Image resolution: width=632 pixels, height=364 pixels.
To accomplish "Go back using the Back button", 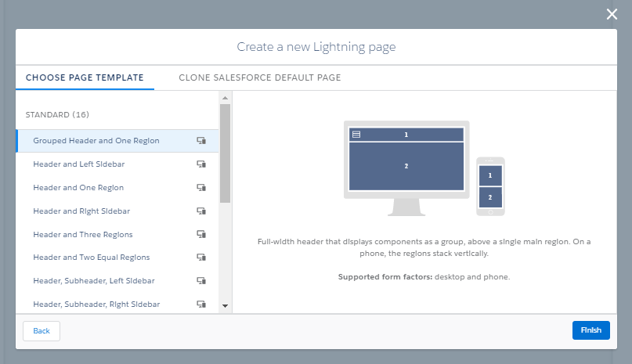I will coord(42,331).
